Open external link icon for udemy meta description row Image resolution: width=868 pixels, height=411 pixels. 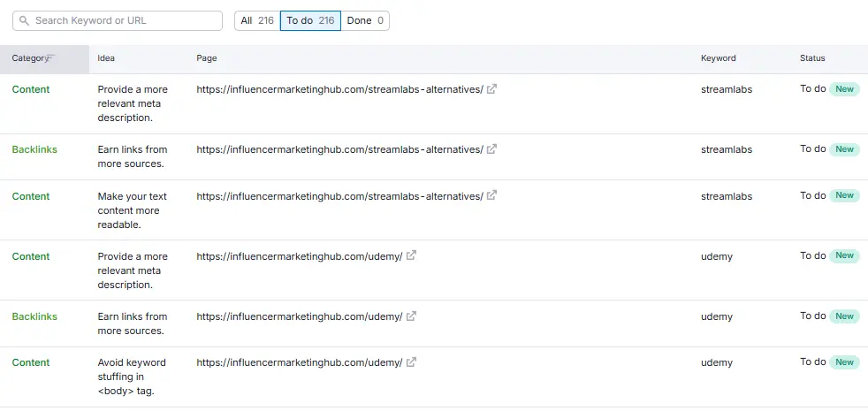411,256
